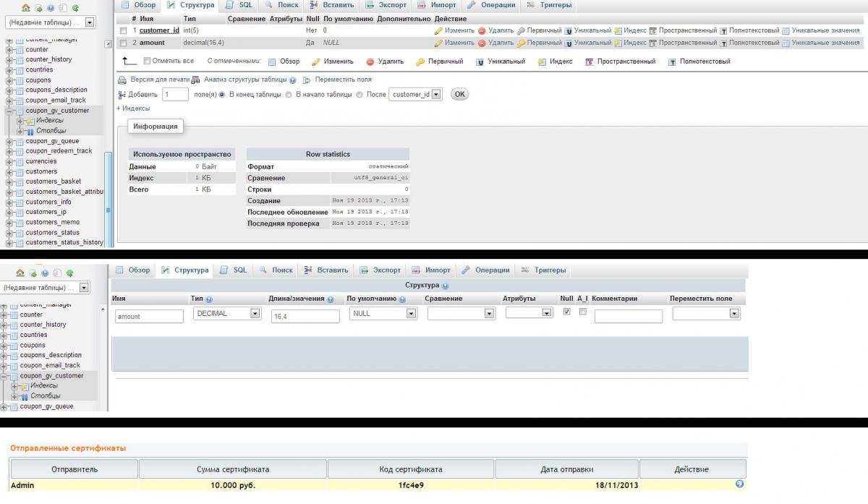Click the + Индексы link

coord(133,108)
